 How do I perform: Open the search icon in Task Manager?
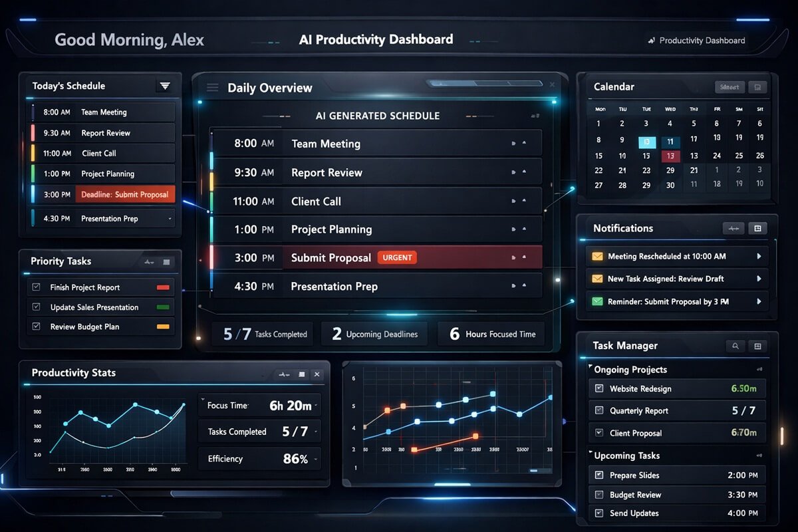(735, 346)
